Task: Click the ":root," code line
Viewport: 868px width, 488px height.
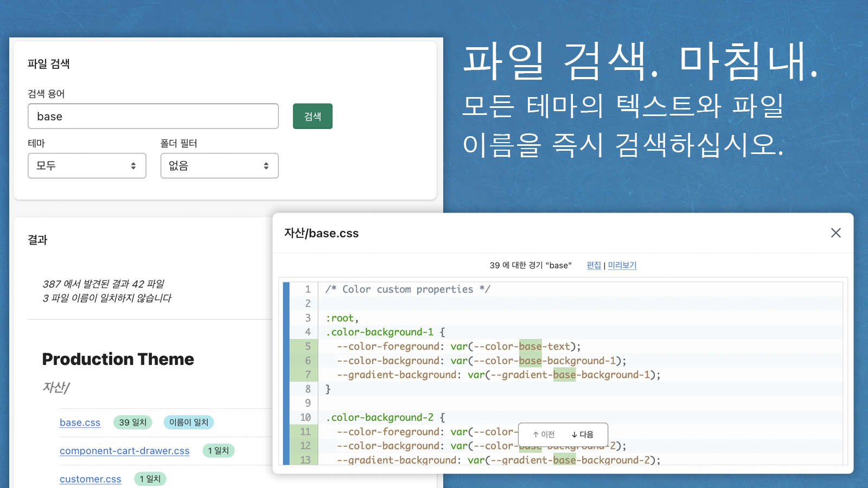Action: (x=342, y=318)
